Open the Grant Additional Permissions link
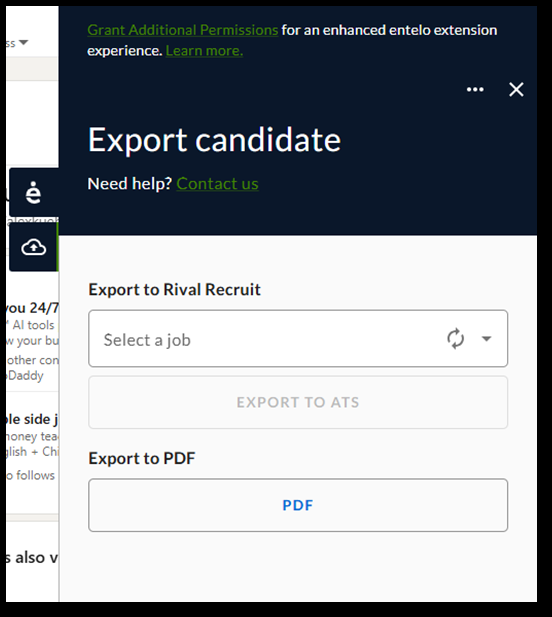The height and width of the screenshot is (617, 552). point(183,30)
